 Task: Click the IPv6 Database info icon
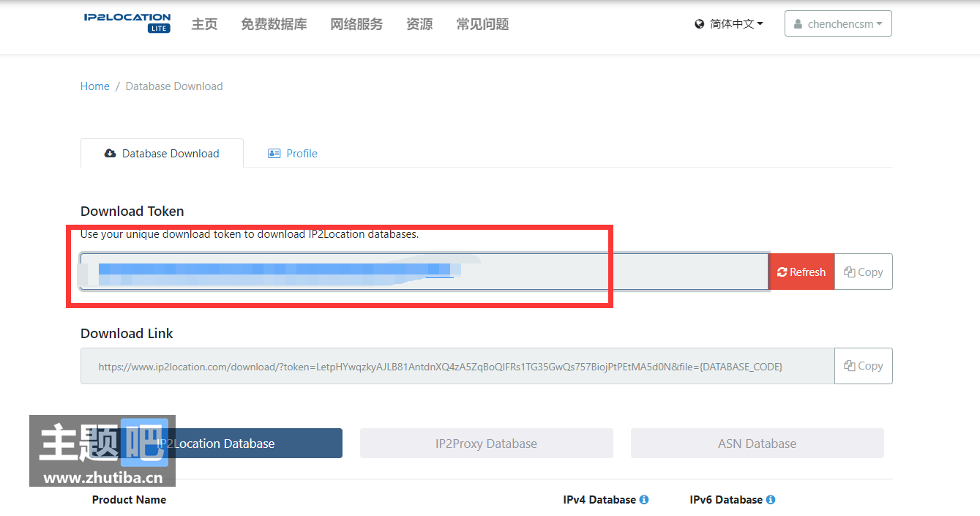click(771, 500)
